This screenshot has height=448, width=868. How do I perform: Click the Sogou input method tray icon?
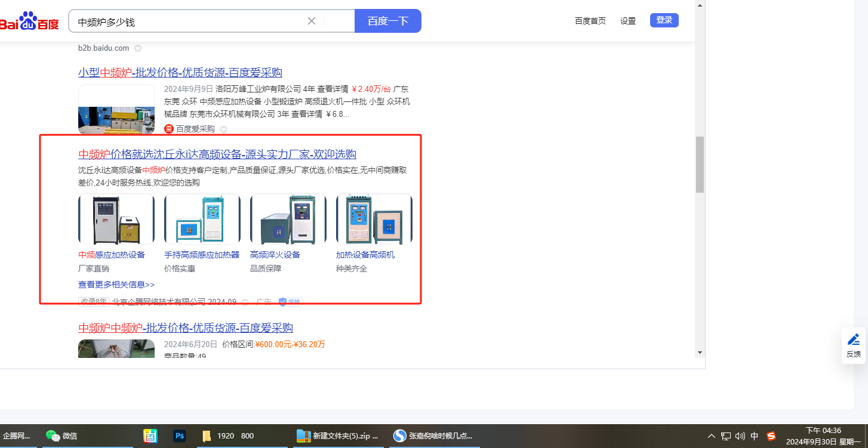(x=771, y=436)
